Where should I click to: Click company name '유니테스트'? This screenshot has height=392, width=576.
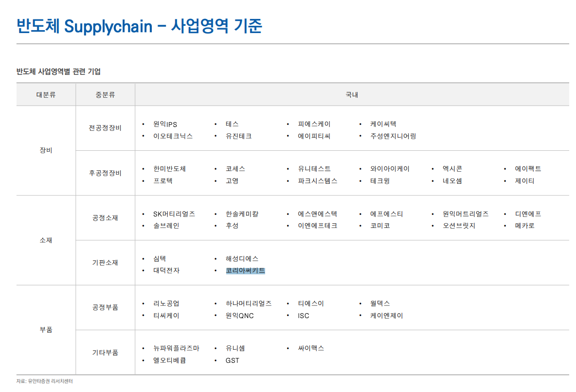pos(314,169)
